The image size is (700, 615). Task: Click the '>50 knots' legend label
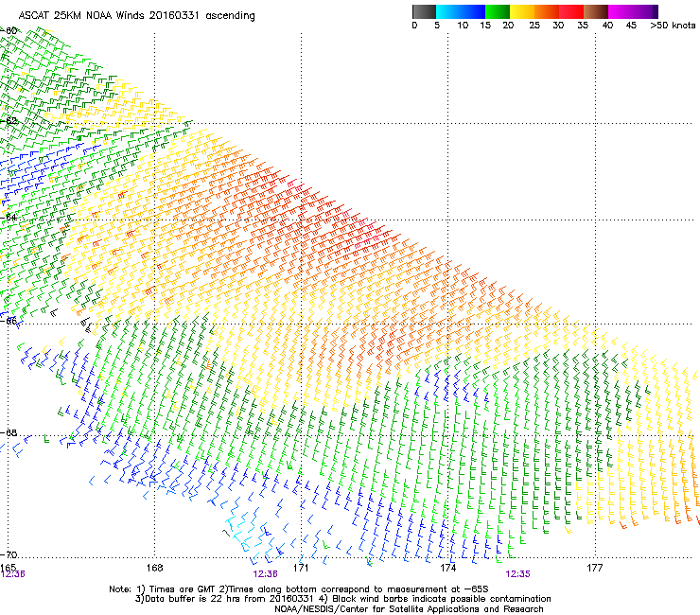[x=673, y=26]
